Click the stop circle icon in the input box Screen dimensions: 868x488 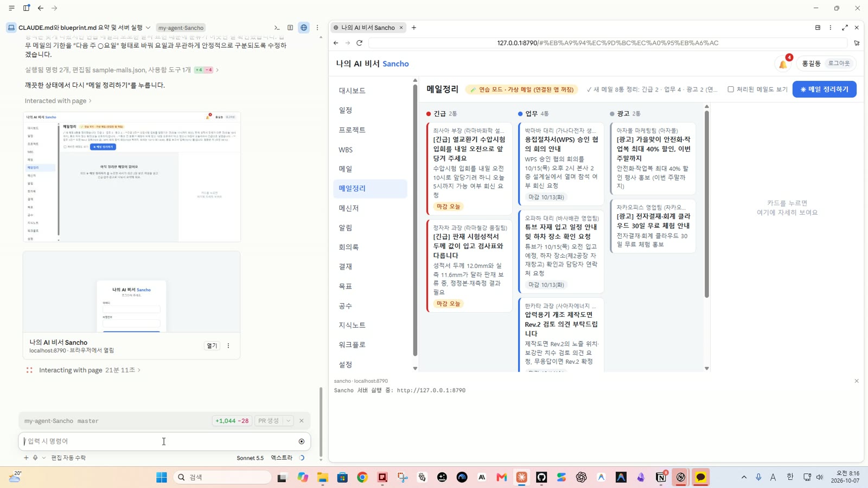(302, 441)
